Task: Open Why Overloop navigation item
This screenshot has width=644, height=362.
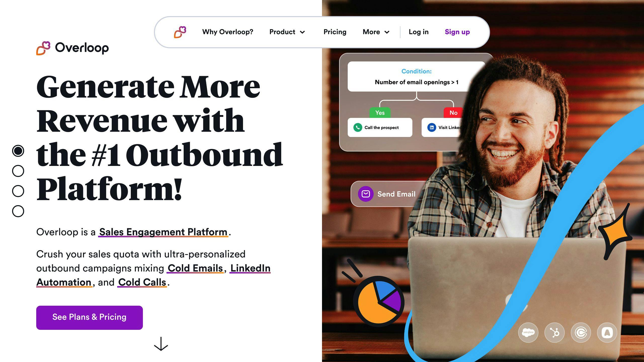Action: click(x=227, y=32)
